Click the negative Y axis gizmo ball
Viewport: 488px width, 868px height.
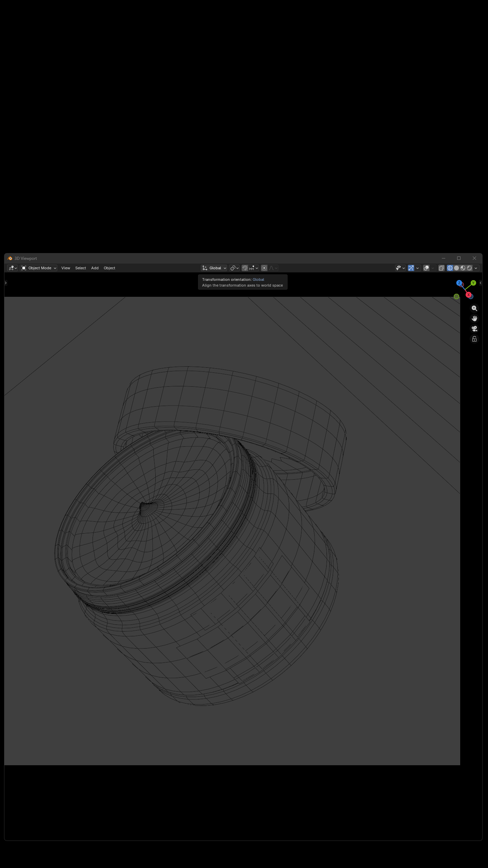click(456, 296)
